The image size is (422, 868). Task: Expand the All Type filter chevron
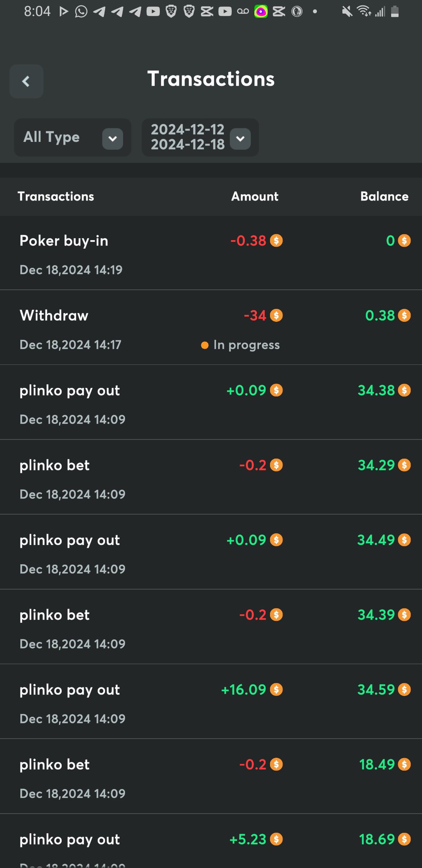point(113,139)
